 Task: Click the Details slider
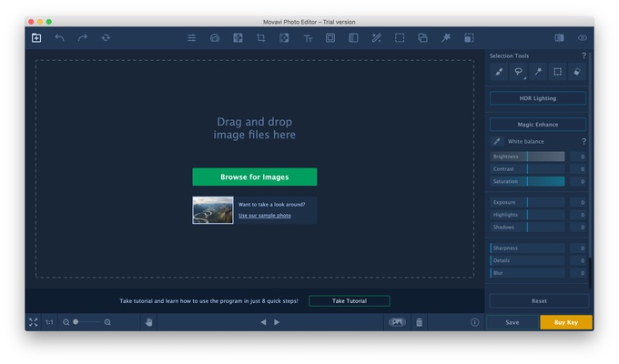[527, 260]
